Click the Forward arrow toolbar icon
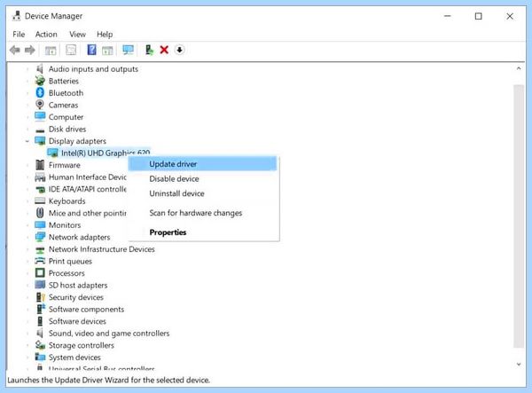The height and width of the screenshot is (393, 532). coord(30,51)
